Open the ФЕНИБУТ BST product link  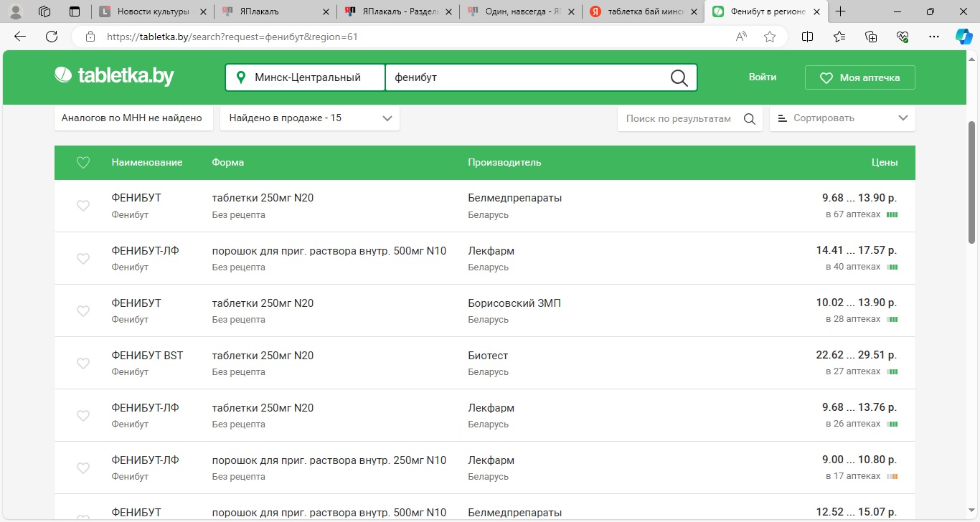click(148, 356)
